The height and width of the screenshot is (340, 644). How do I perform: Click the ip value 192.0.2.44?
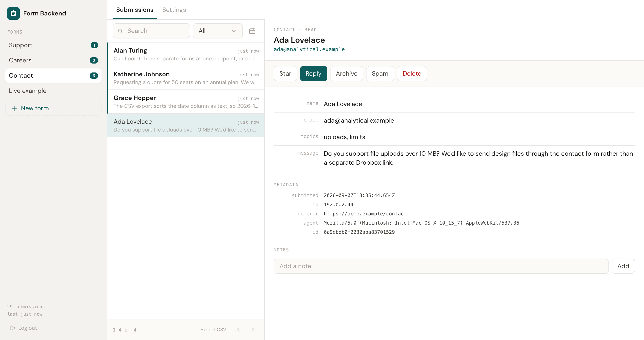[339, 204]
